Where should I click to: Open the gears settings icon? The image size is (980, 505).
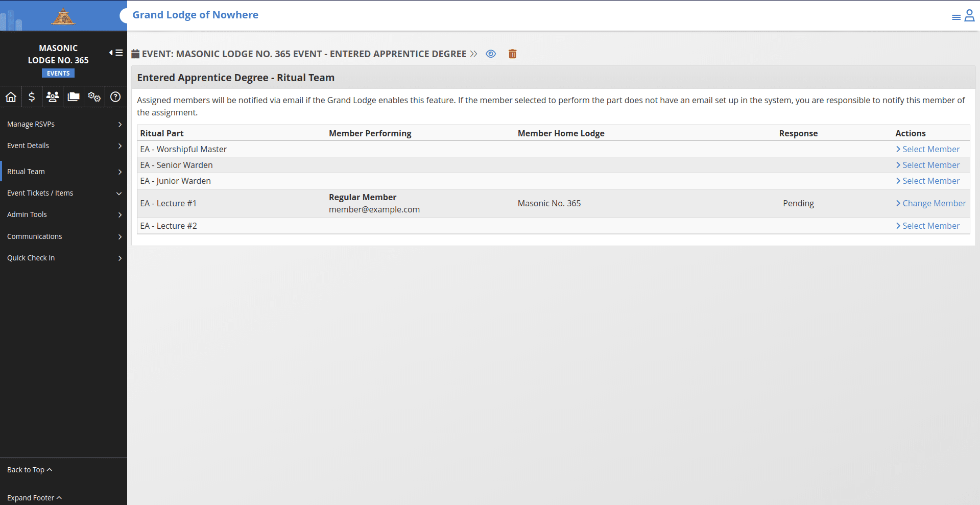point(94,97)
